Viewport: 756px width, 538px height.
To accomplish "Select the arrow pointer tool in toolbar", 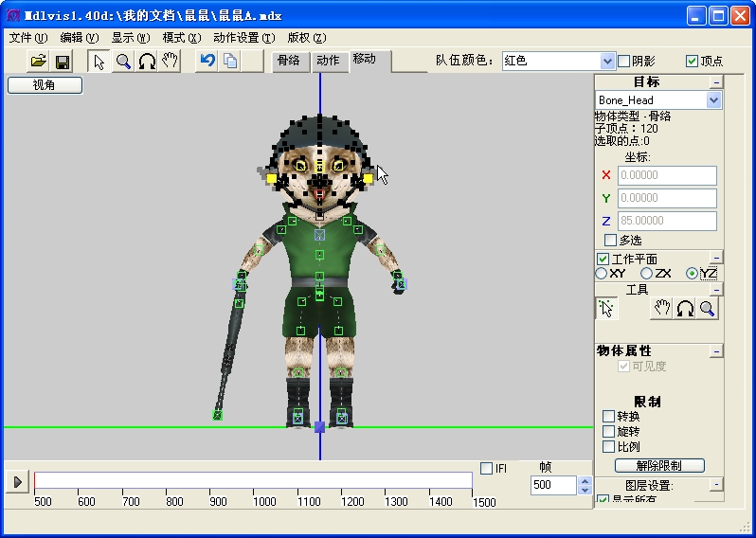I will coord(99,62).
